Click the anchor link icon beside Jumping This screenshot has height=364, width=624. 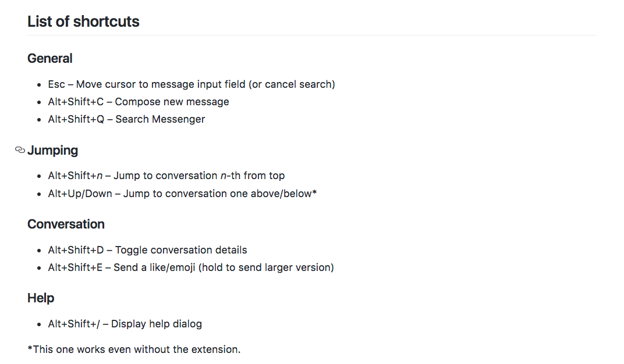click(x=20, y=150)
